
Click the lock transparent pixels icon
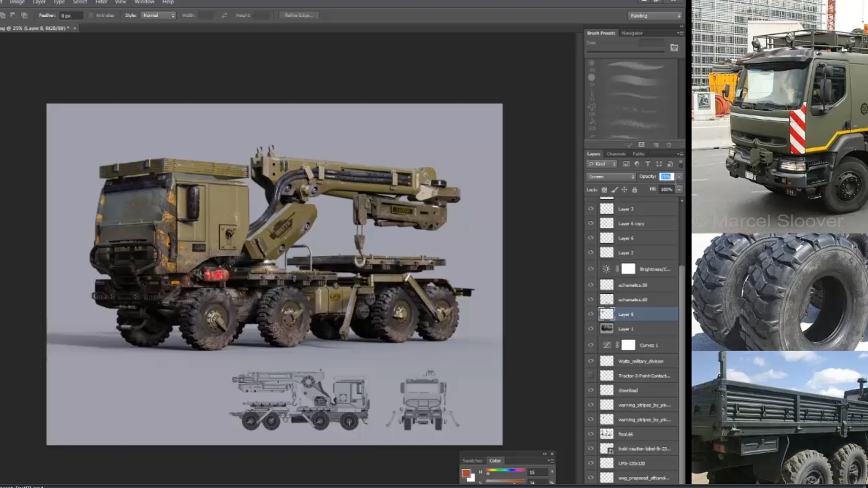(604, 190)
